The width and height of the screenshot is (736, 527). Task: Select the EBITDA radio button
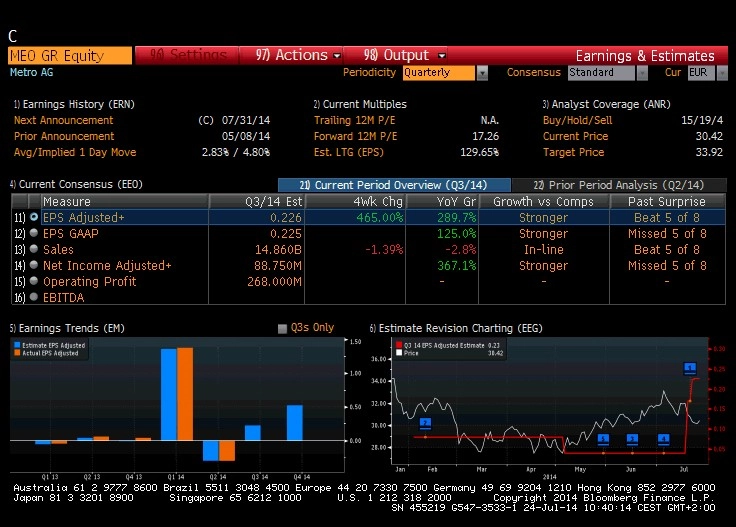pyautogui.click(x=34, y=297)
